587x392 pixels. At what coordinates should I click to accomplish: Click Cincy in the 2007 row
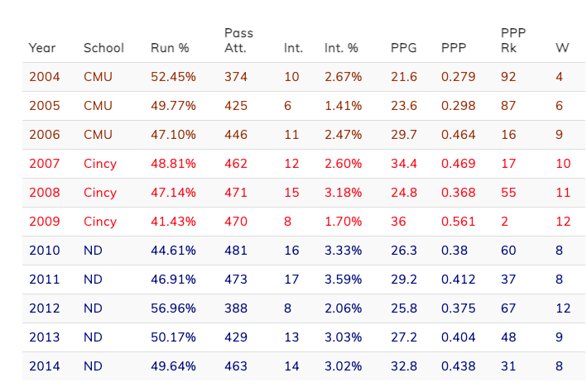click(x=100, y=164)
